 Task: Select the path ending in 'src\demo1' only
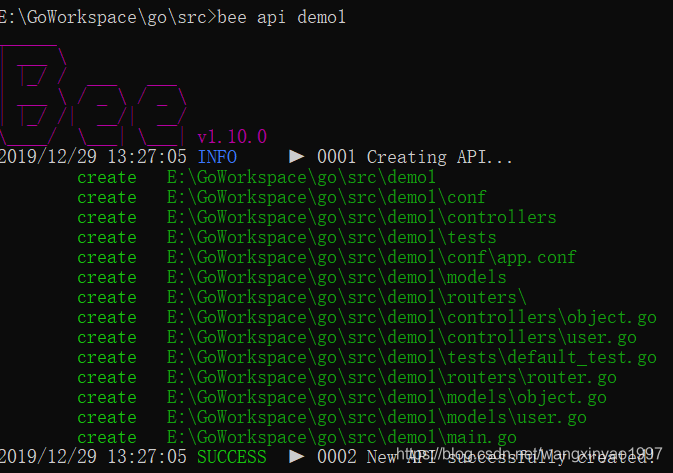point(301,177)
